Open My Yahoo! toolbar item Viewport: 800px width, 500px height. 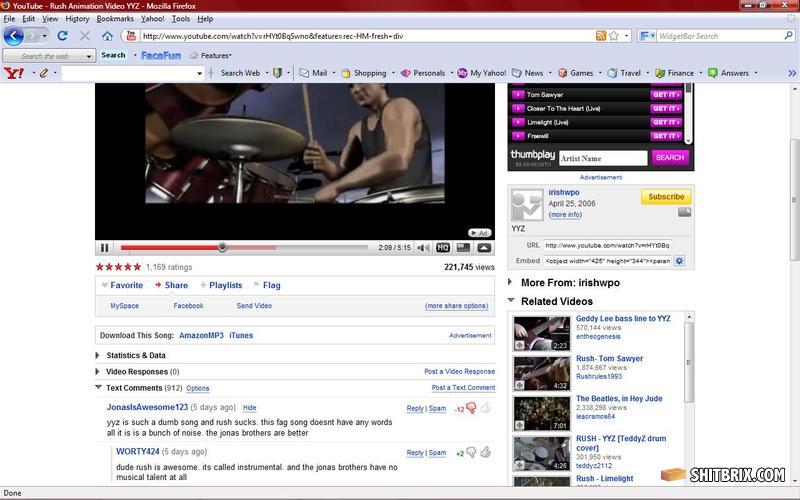pos(482,73)
